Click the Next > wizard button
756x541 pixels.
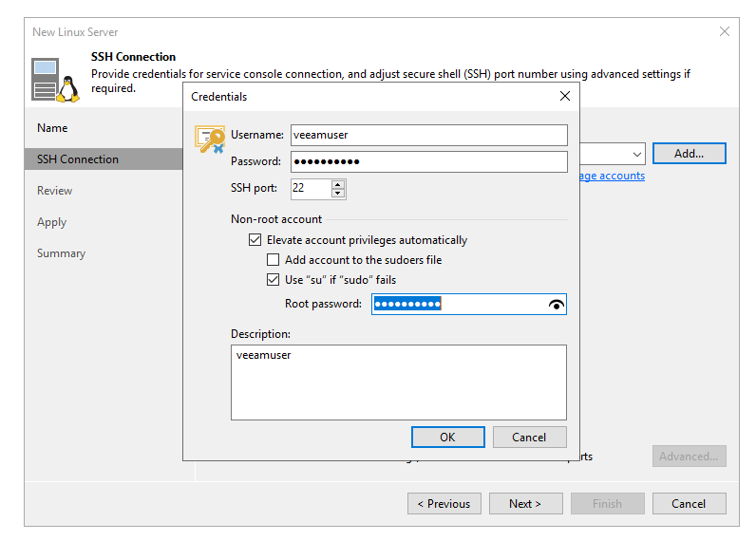pyautogui.click(x=525, y=504)
